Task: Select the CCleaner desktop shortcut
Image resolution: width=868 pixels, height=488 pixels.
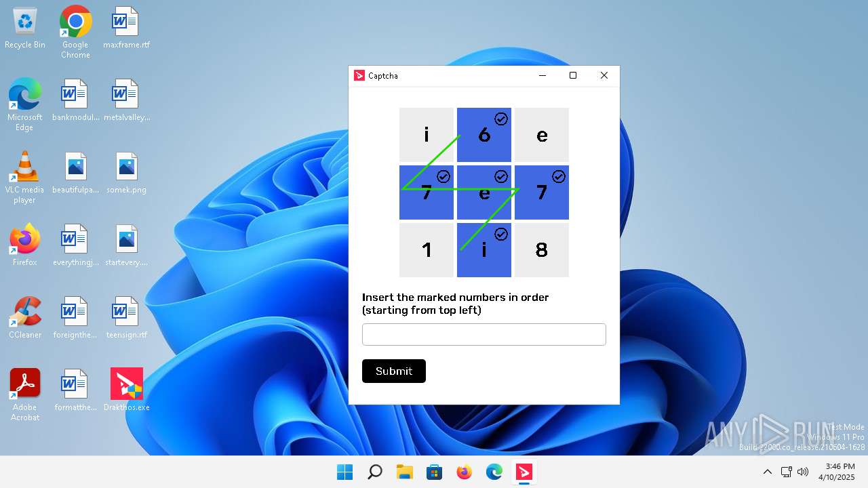Action: pos(25,318)
